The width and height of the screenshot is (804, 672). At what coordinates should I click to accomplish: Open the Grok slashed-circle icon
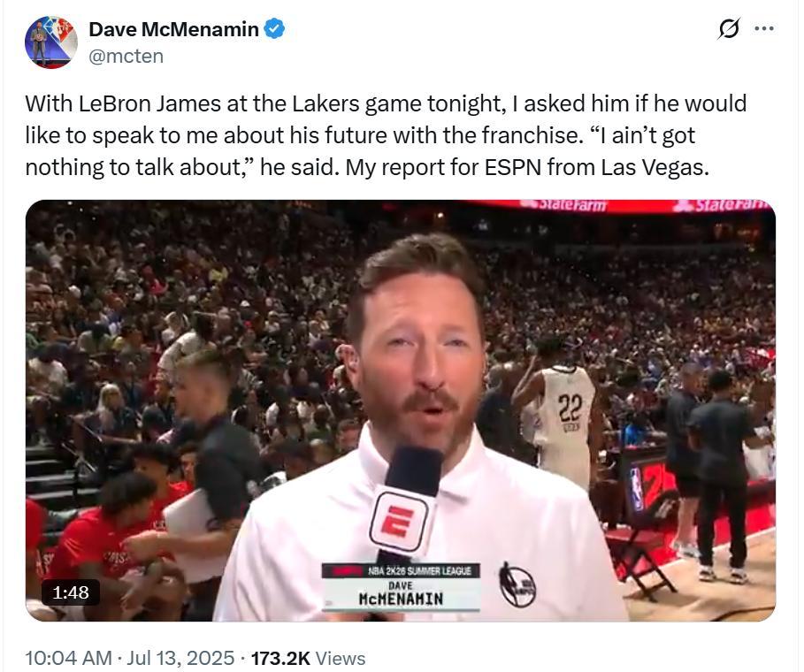pyautogui.click(x=729, y=28)
